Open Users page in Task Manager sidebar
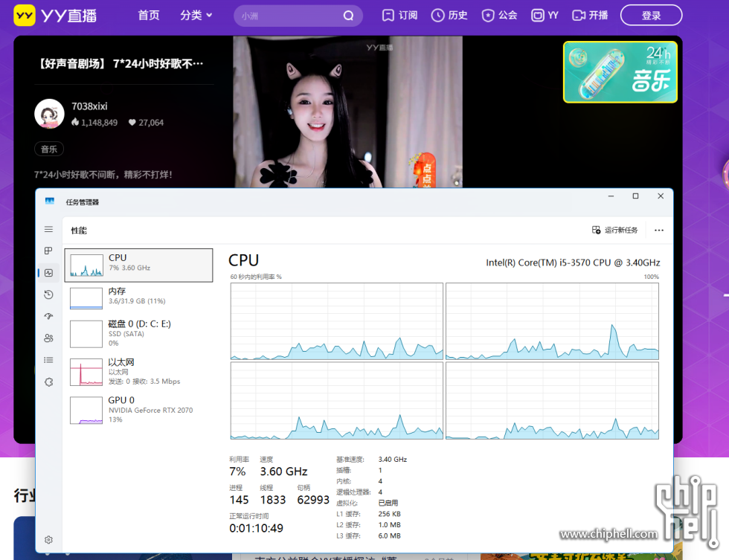 pos(48,338)
